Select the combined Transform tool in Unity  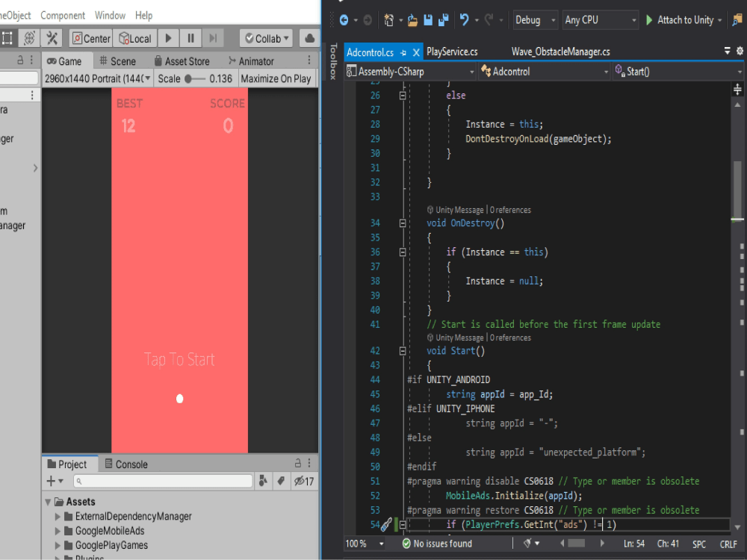pos(29,38)
